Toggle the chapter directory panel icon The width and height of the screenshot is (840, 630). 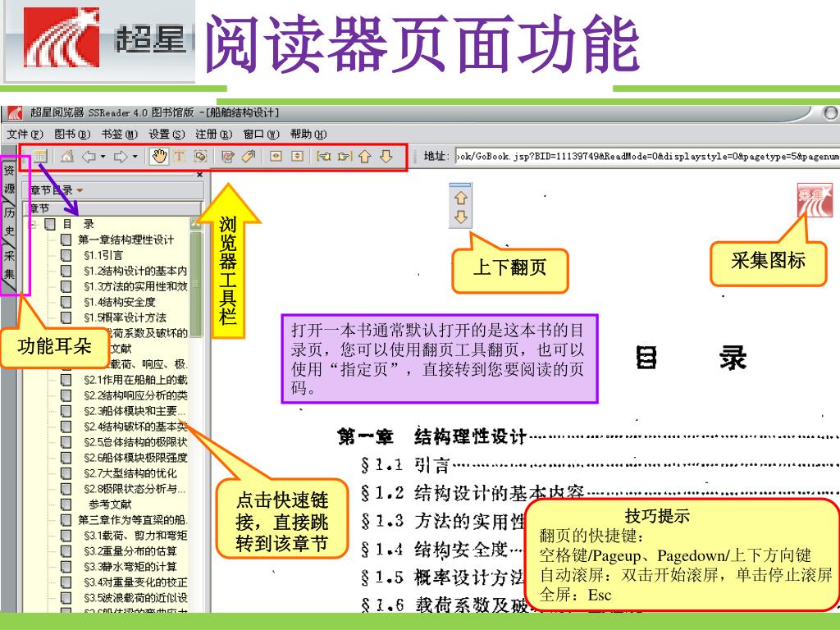tap(40, 157)
